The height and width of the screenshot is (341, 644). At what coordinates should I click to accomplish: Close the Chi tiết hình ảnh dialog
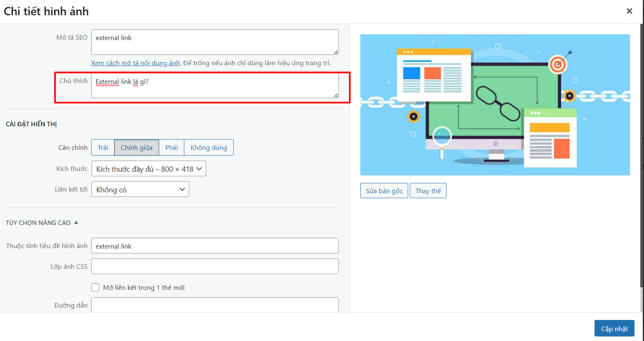pos(629,11)
